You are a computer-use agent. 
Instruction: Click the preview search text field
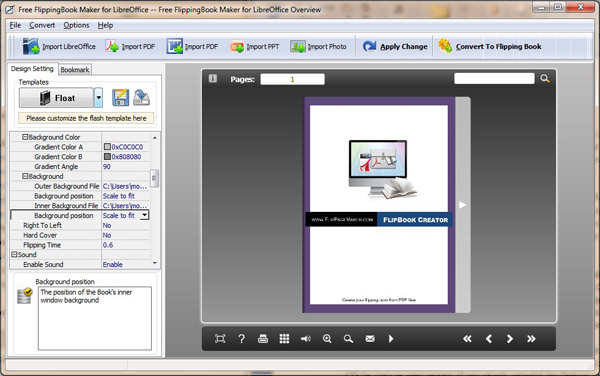click(494, 78)
